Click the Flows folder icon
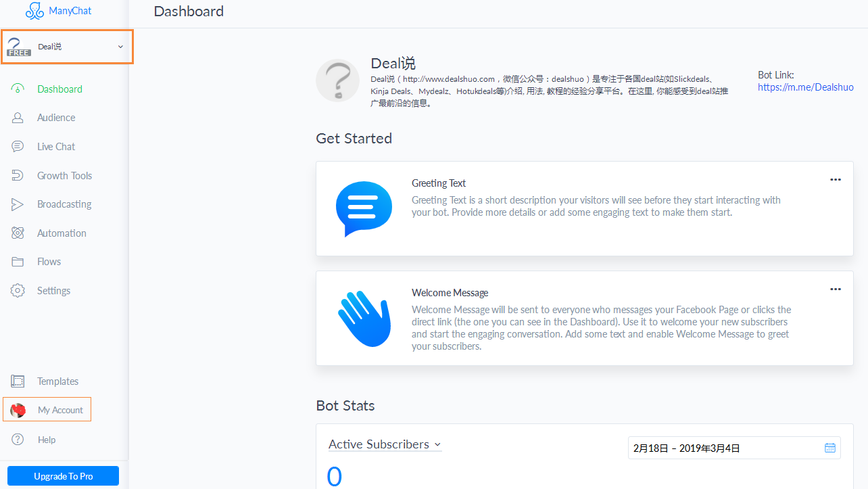Screen dimensions: 868x489 click(x=18, y=262)
